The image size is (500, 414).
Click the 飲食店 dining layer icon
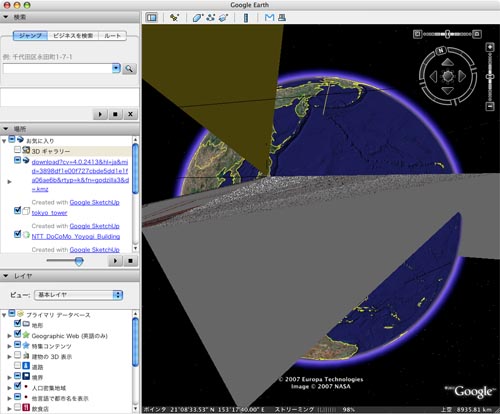[x=26, y=407]
